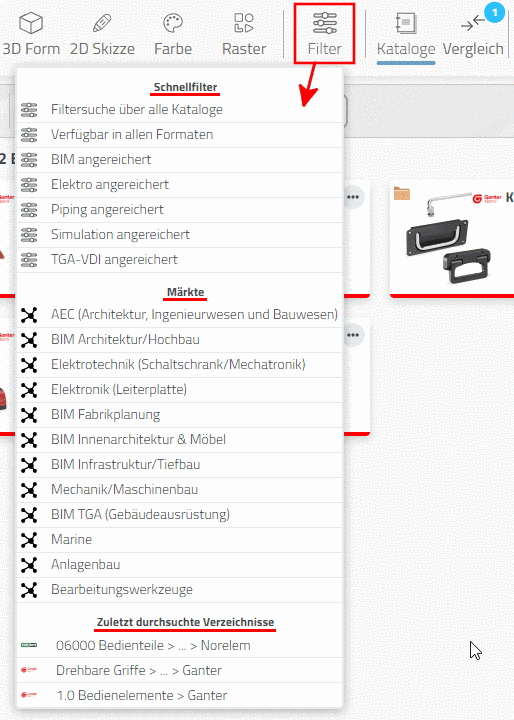Click filter icon beside TGA-VDI angereichert
Screen dimensions: 514x720
pos(29,260)
